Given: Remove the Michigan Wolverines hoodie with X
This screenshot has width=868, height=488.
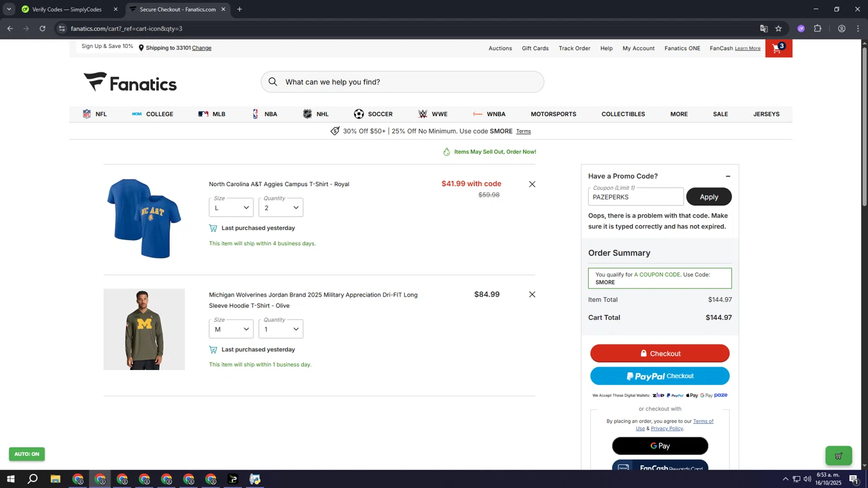Looking at the screenshot, I should pos(532,295).
